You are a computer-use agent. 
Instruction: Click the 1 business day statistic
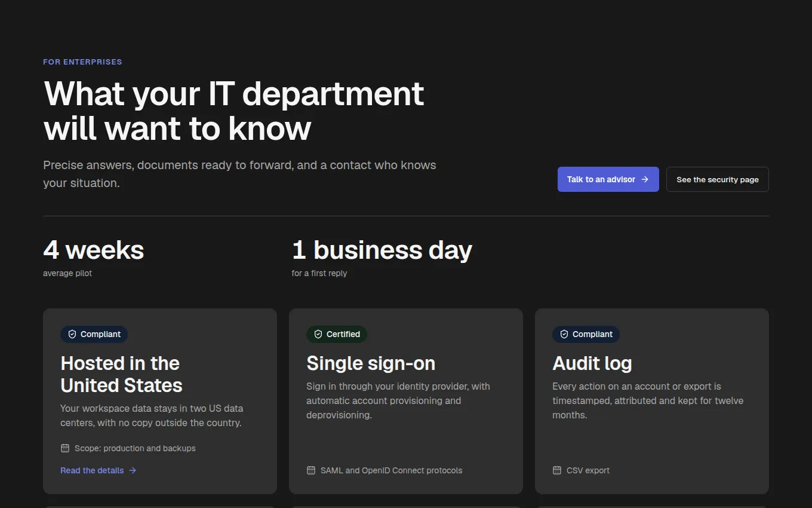(x=382, y=250)
